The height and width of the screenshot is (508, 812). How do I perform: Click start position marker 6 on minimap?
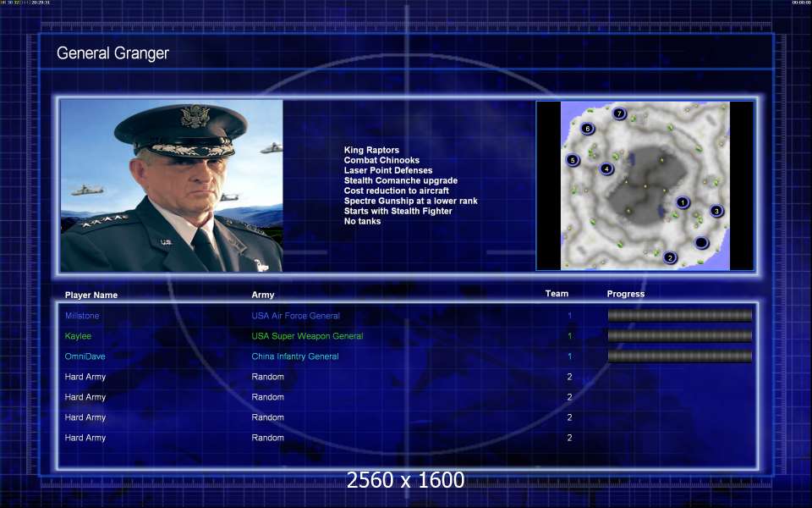(x=587, y=129)
